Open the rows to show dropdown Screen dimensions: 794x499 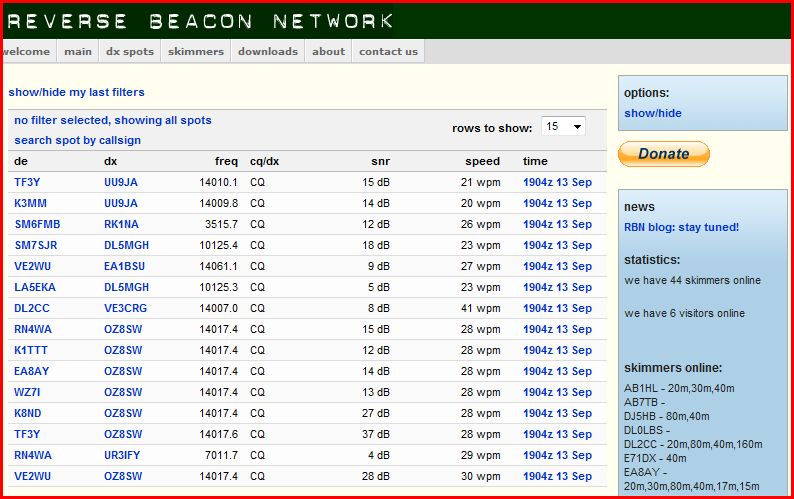click(x=563, y=126)
